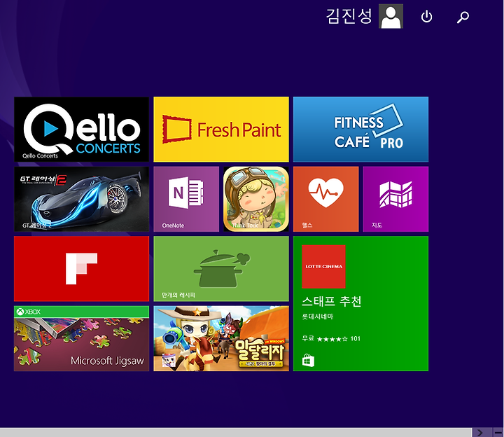Launch the cowboy horse racing game tile
Screen dimensions: 504x437
(x=221, y=338)
